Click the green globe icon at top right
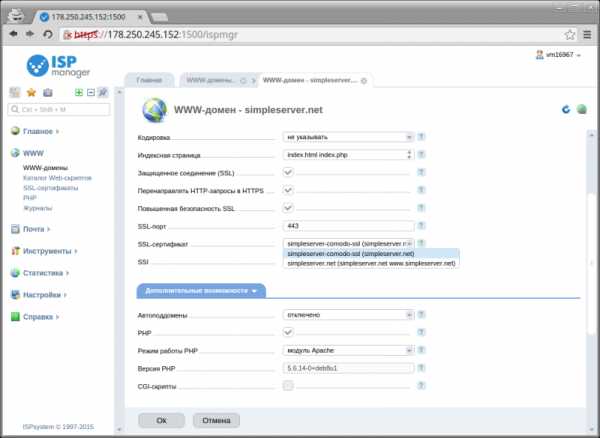The image size is (600, 438). point(582,109)
